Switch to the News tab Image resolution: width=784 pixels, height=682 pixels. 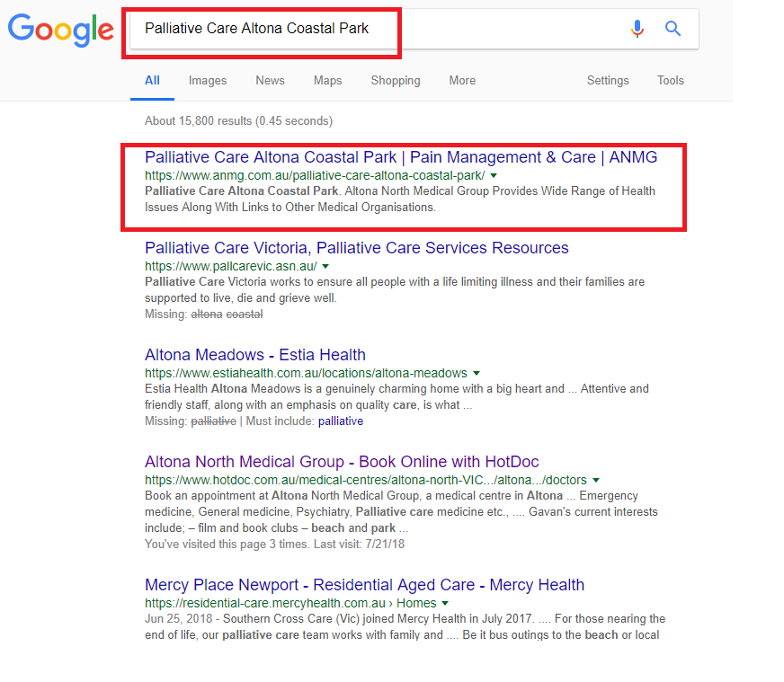pos(270,81)
